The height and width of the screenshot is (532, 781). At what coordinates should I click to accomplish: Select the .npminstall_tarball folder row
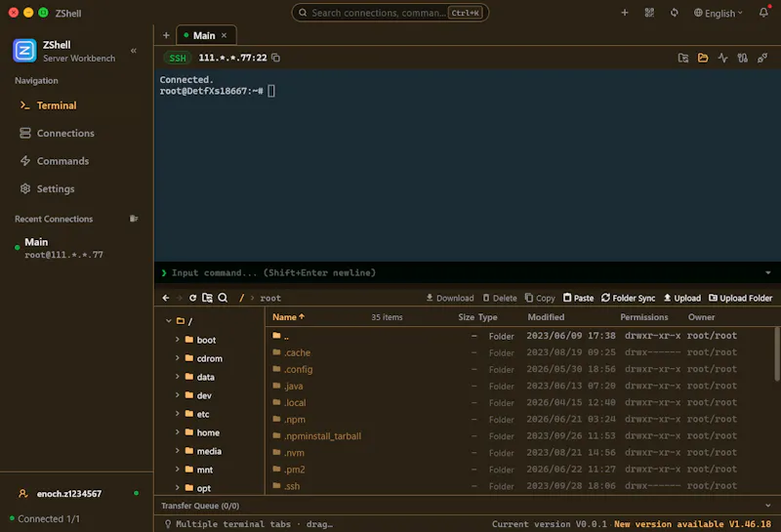click(520, 436)
